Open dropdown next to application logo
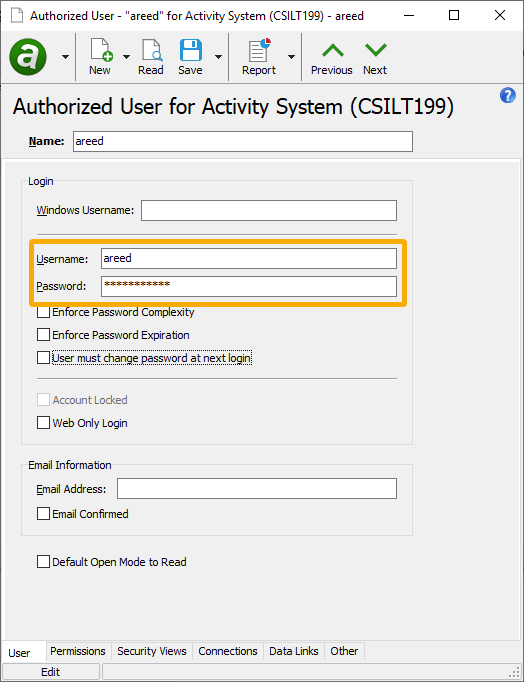 coord(65,57)
